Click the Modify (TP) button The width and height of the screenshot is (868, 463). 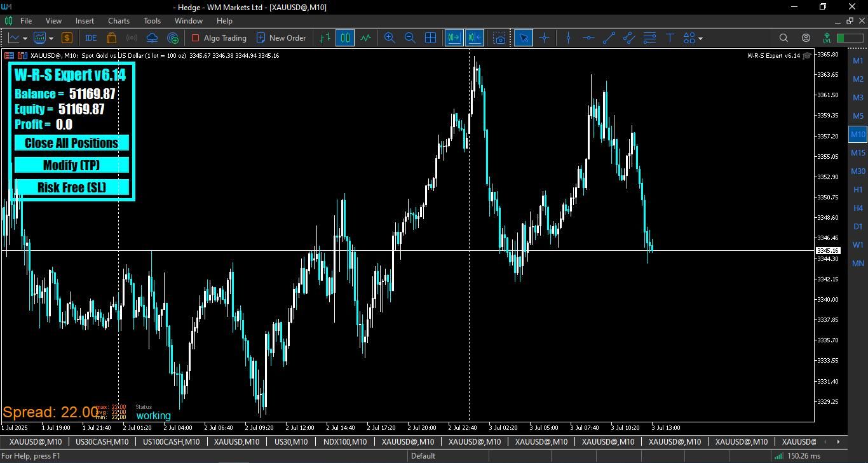click(72, 165)
